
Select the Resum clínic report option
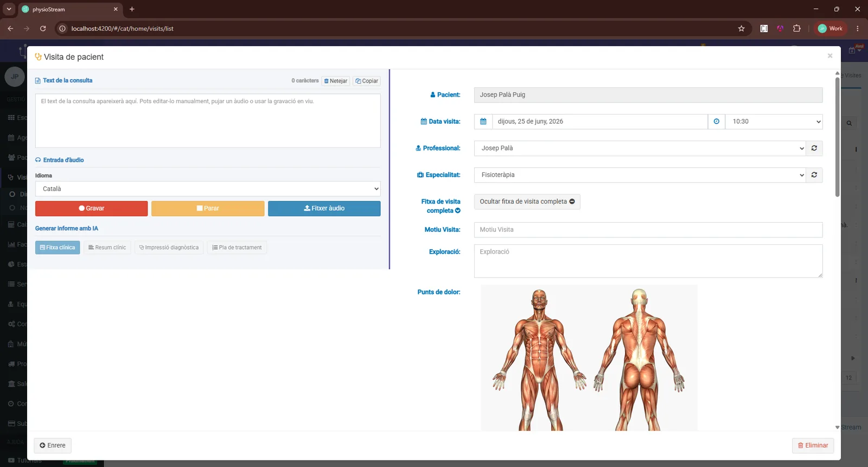click(x=107, y=248)
